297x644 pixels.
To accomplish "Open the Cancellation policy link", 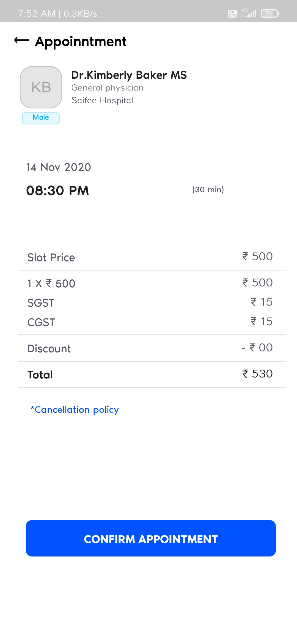I will pyautogui.click(x=75, y=410).
